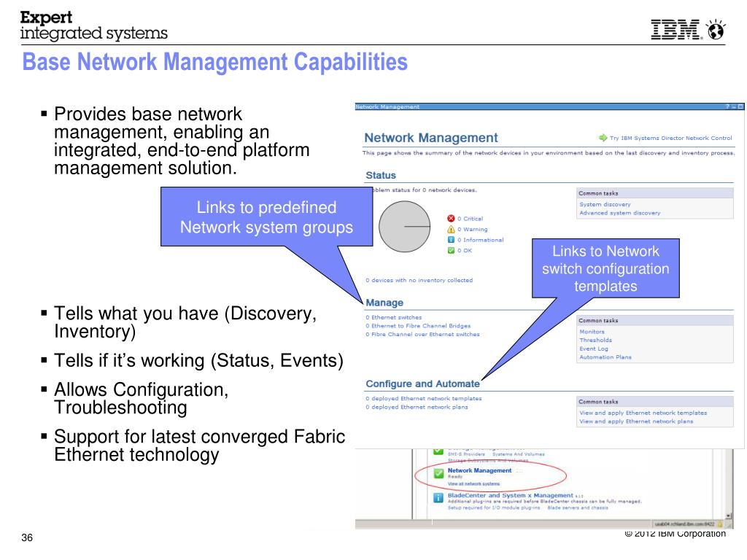Click SMI-S Providers link
This screenshot has height=560, width=747.
pos(466,454)
